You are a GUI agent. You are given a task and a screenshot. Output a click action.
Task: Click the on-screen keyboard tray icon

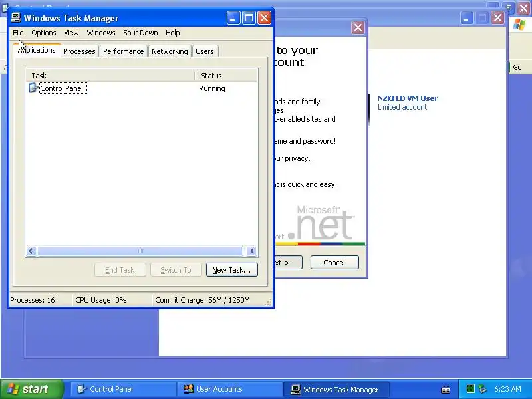[446, 390]
